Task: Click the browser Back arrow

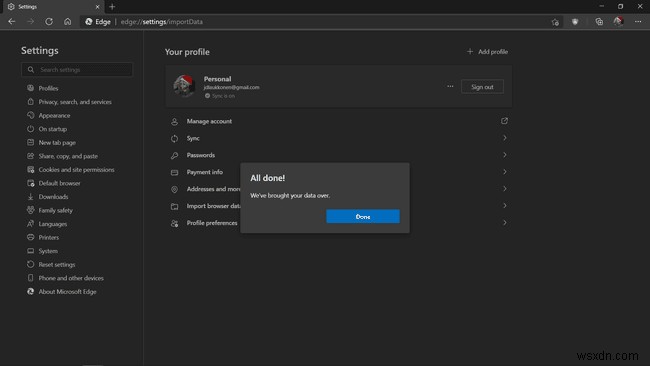Action: click(12, 22)
